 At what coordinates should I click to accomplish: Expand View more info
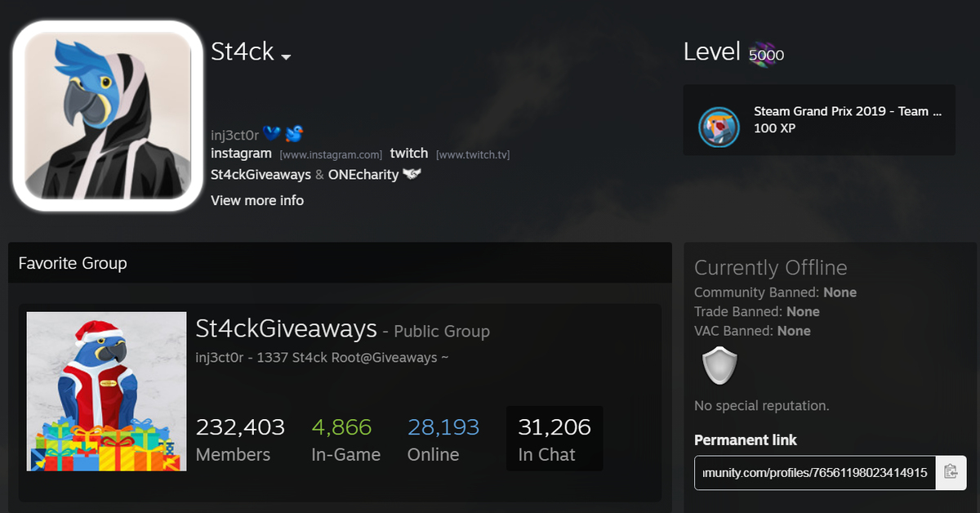coord(257,200)
